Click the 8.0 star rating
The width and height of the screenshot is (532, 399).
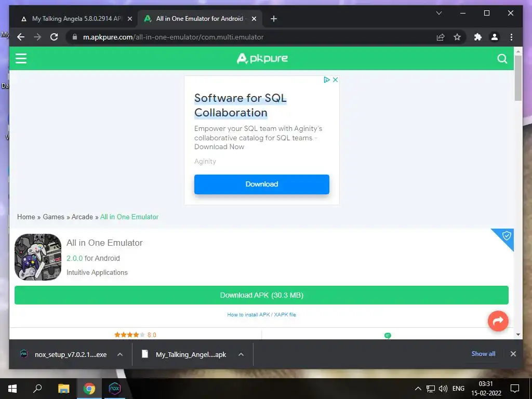(x=135, y=335)
